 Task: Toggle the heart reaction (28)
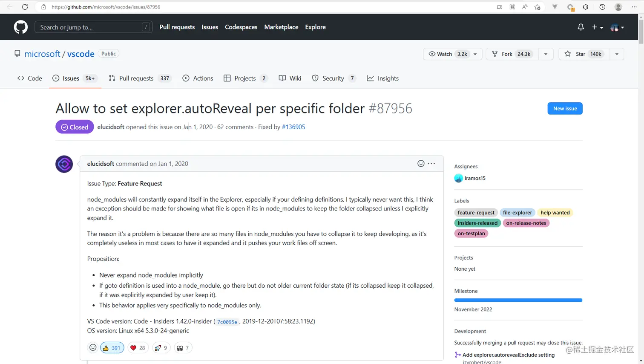coord(138,348)
